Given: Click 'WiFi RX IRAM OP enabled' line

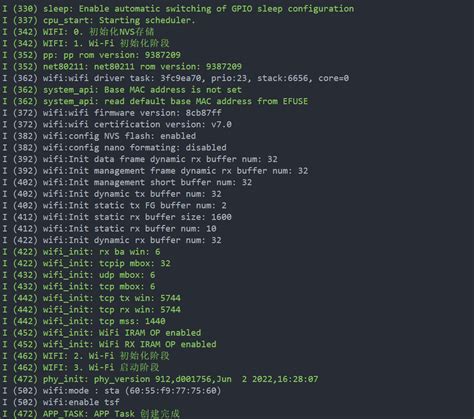Looking at the screenshot, I should (110, 344).
